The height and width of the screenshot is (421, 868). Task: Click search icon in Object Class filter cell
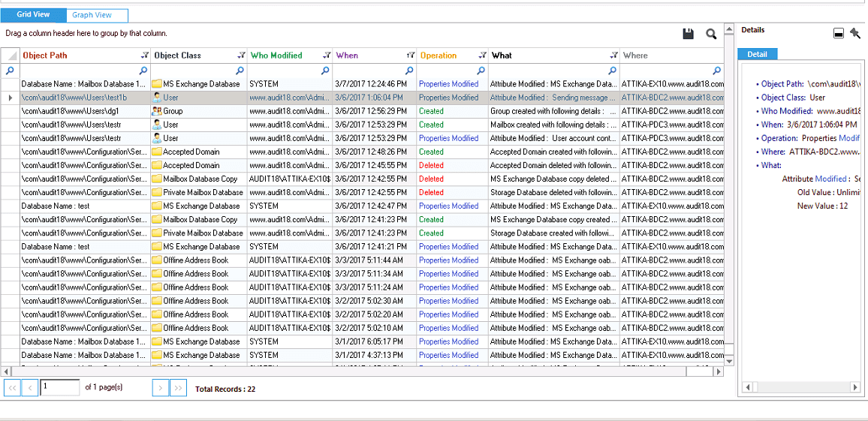(x=240, y=71)
